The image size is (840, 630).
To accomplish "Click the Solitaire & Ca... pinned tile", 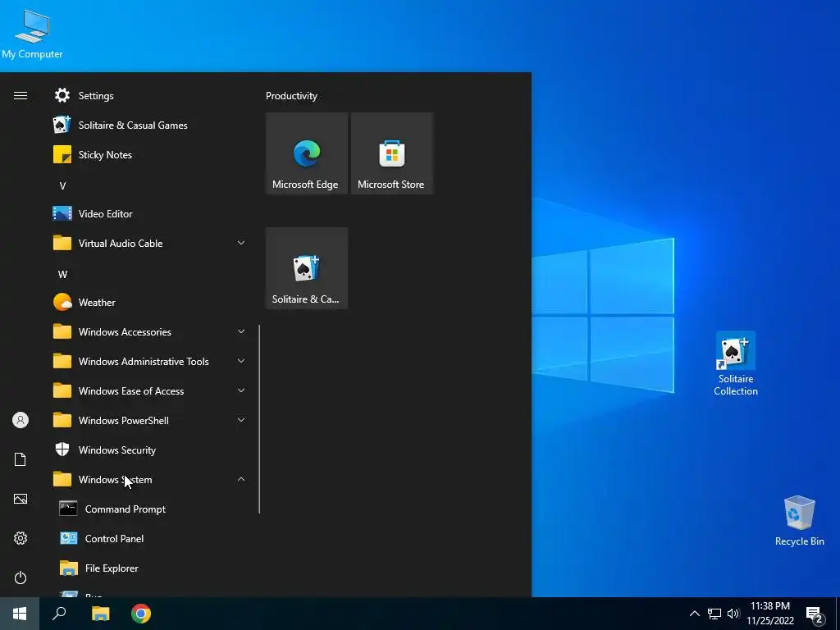I will click(x=307, y=268).
